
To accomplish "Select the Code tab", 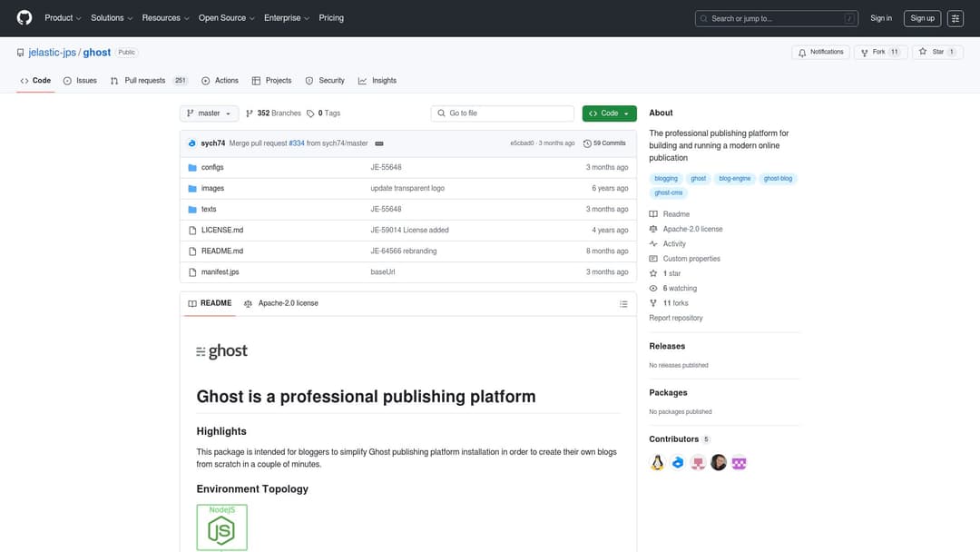I will 35,81.
